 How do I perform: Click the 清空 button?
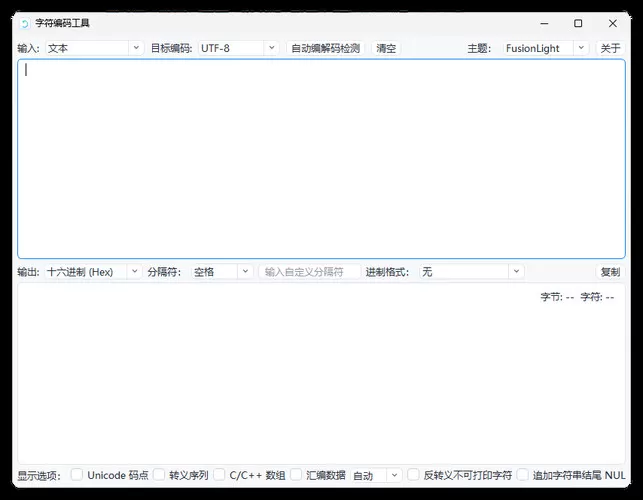click(x=386, y=48)
